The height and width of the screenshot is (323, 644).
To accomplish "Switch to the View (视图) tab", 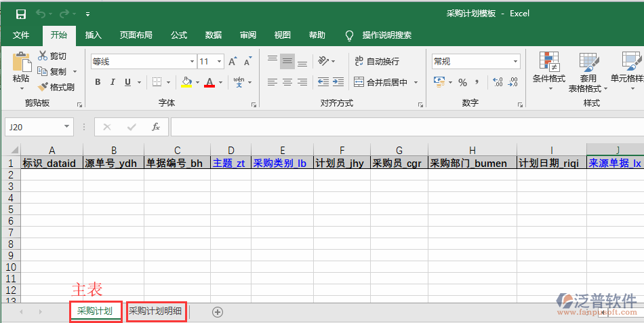I will click(x=283, y=35).
